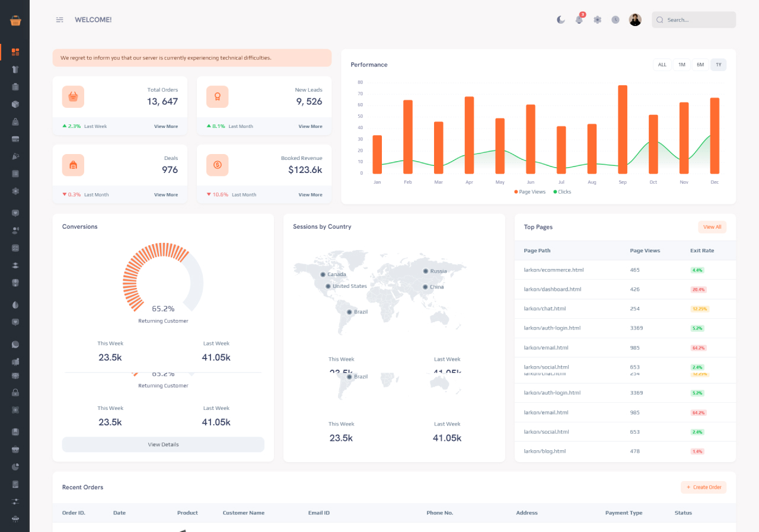Click the Status column header
This screenshot has height=532, width=759.
(x=683, y=512)
